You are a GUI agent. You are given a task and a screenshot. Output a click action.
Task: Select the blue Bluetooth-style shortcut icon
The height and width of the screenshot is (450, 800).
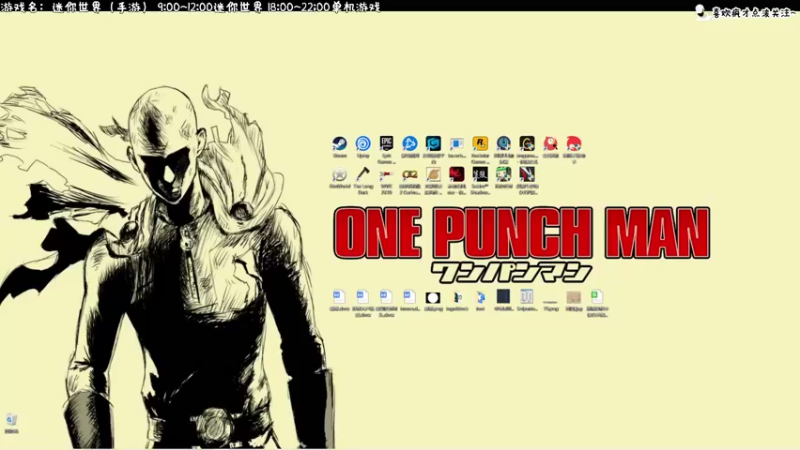(x=480, y=297)
